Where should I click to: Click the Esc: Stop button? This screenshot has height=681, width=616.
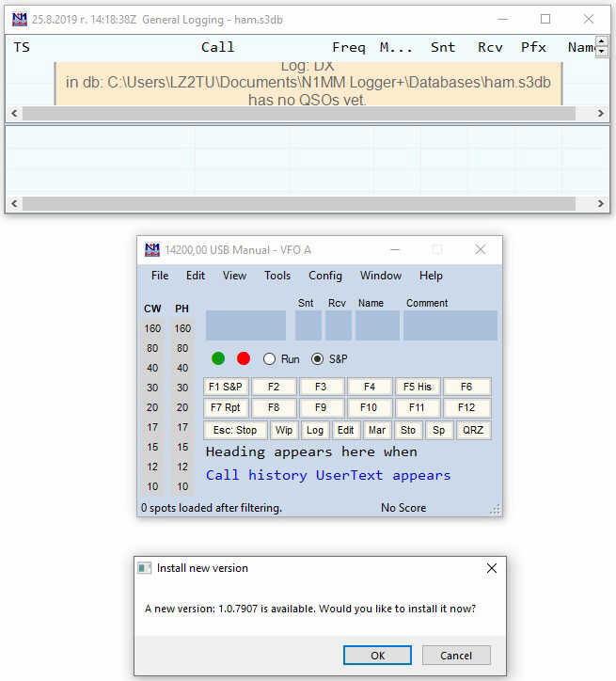[235, 431]
